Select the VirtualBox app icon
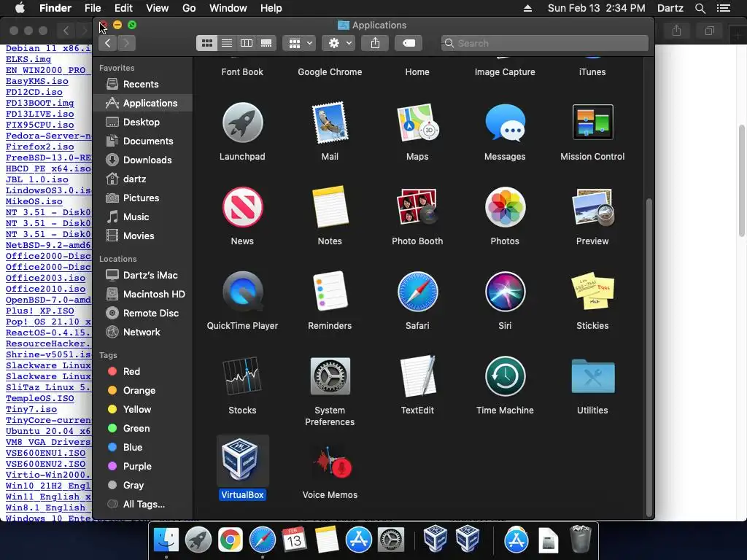The image size is (747, 560). point(242,461)
